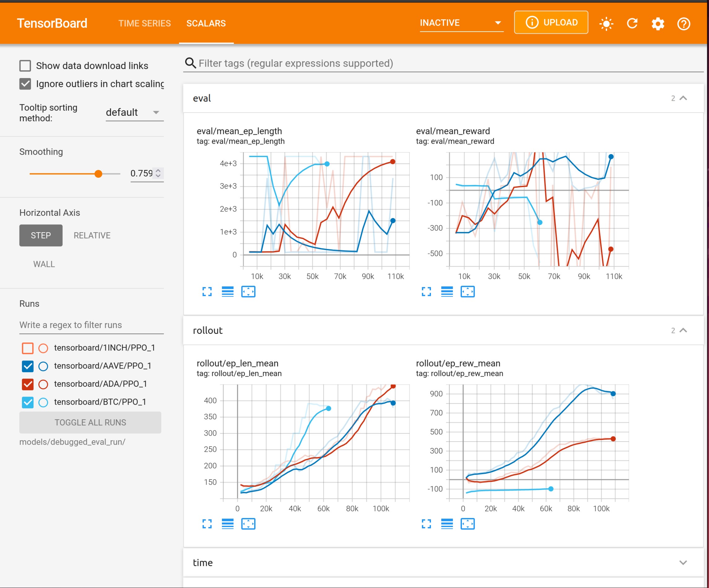Enable the tensorboard/1INCH/PPO_1 run checkbox
The width and height of the screenshot is (709, 588).
[x=28, y=348]
